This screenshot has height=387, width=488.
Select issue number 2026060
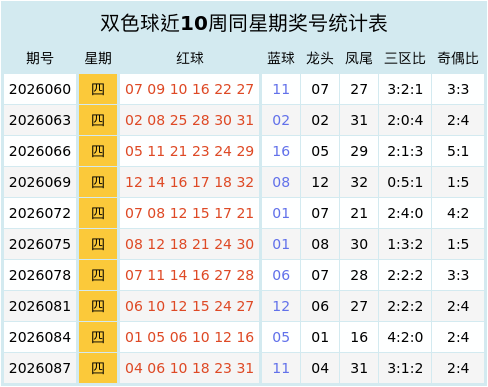(x=40, y=89)
